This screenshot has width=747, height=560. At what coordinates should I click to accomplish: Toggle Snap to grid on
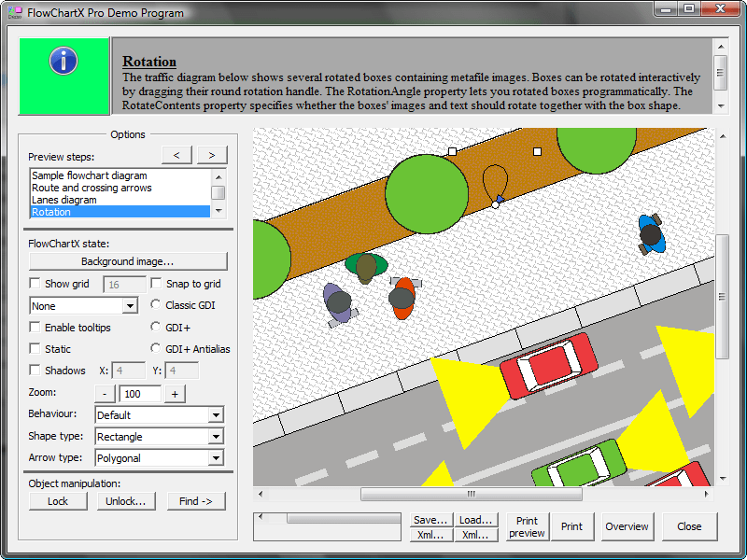click(156, 284)
